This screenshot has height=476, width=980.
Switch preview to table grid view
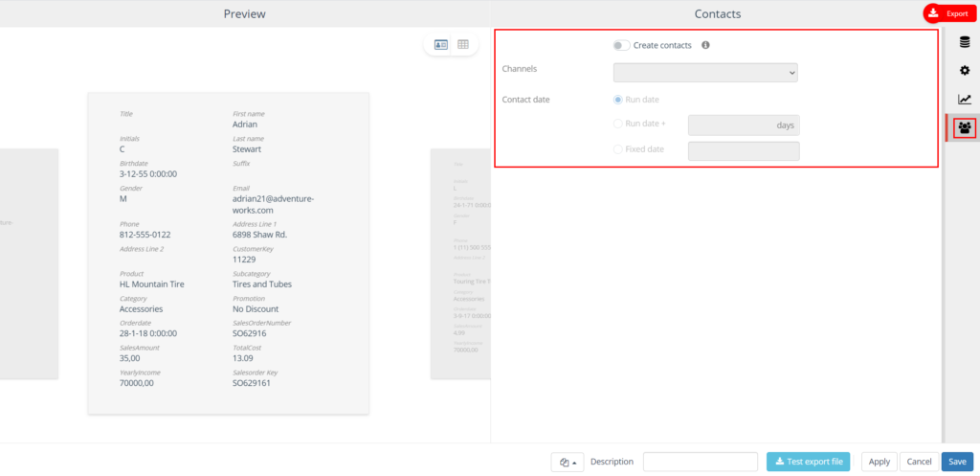tap(463, 44)
